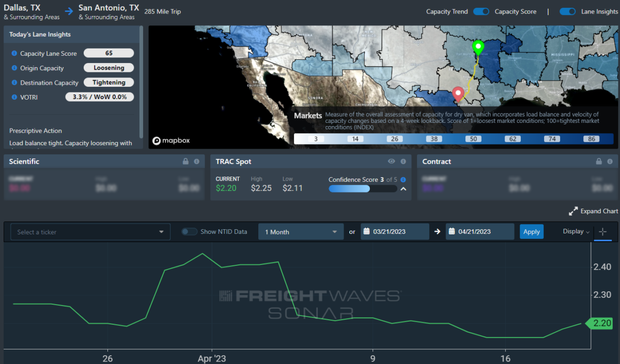
Task: Click the Capacity Lane Score info icon
Action: click(x=14, y=54)
